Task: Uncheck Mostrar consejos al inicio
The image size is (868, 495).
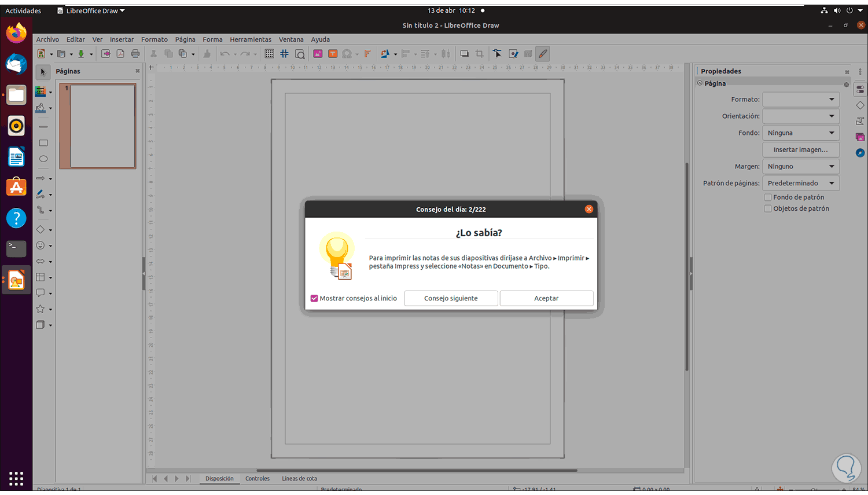Action: click(314, 298)
